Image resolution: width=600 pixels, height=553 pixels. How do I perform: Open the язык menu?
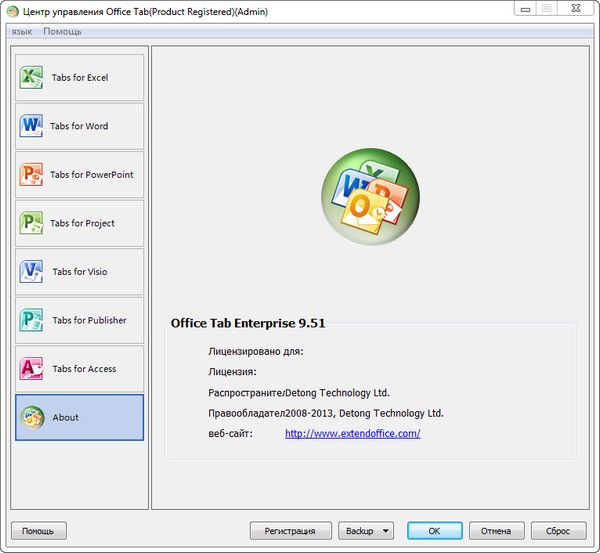tap(22, 31)
